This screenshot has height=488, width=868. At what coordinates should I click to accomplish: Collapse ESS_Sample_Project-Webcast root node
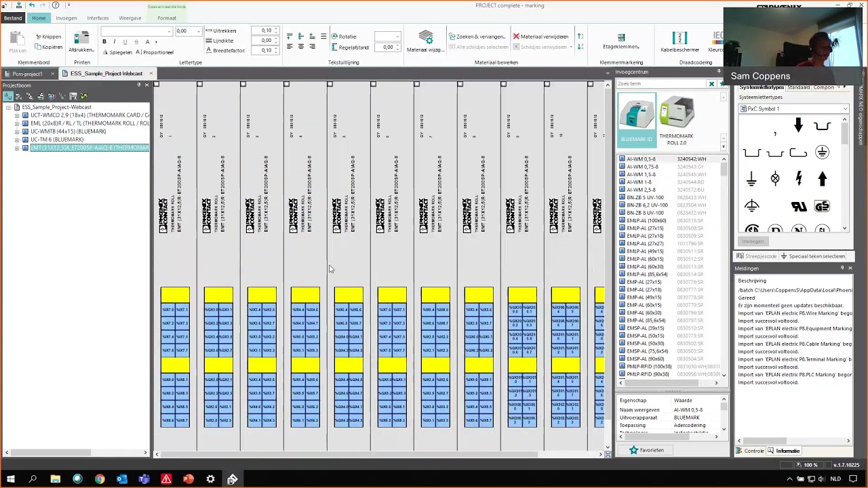8,107
